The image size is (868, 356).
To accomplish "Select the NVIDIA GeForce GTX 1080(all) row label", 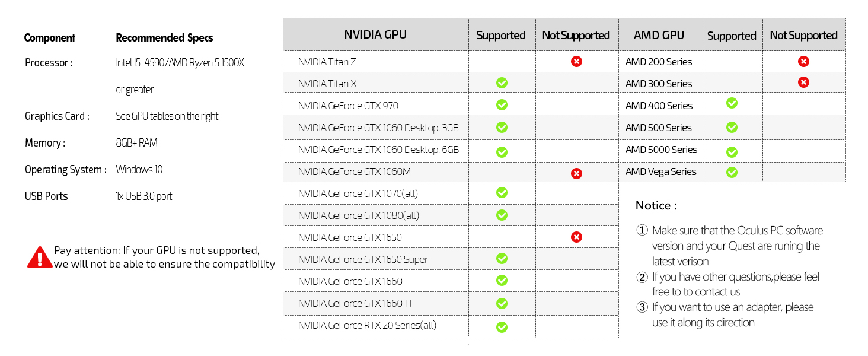I will 358,215.
